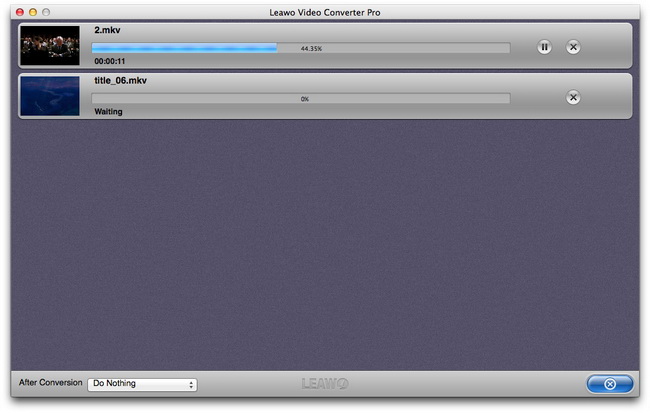Click the After Conversion dropdown stepper arrows
The image size is (650, 413).
pos(191,384)
